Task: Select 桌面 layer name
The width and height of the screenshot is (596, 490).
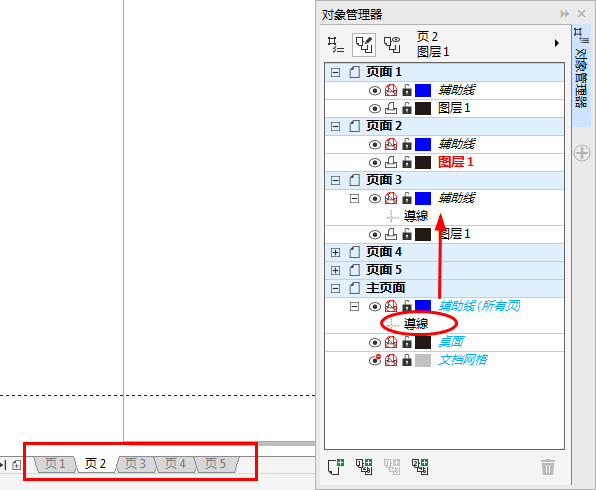Action: [451, 342]
